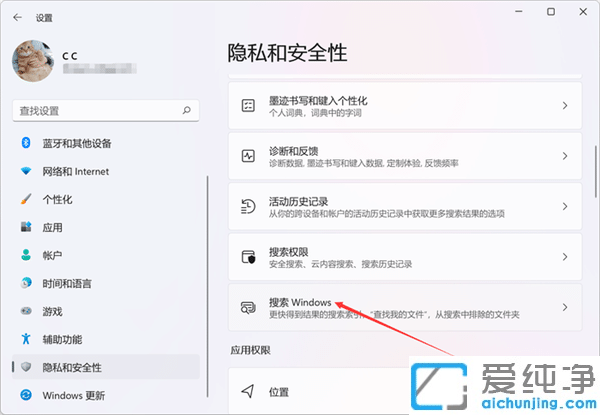Click the paintbrush personalization icon
The height and width of the screenshot is (415, 600).
click(26, 199)
